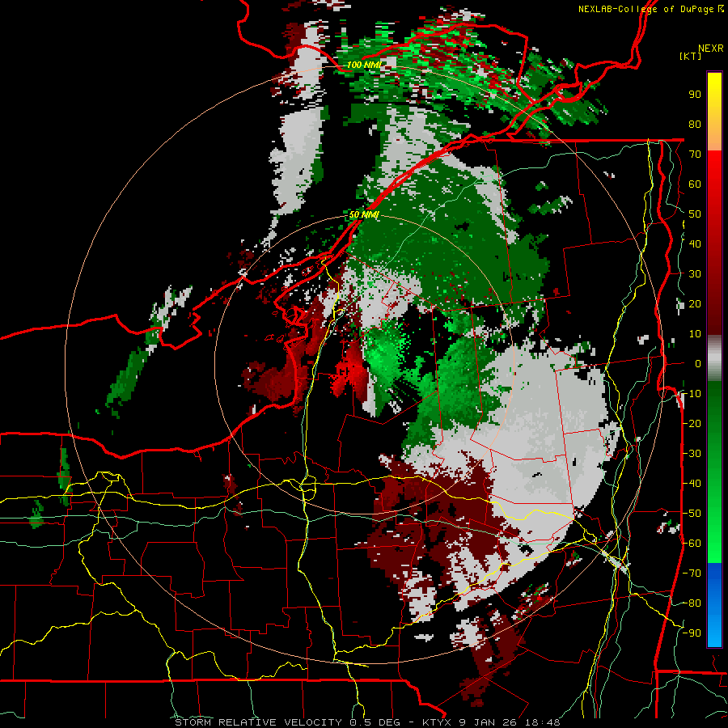Click the 50 NMI range ring label
This screenshot has width=728, height=728.
pyautogui.click(x=364, y=214)
